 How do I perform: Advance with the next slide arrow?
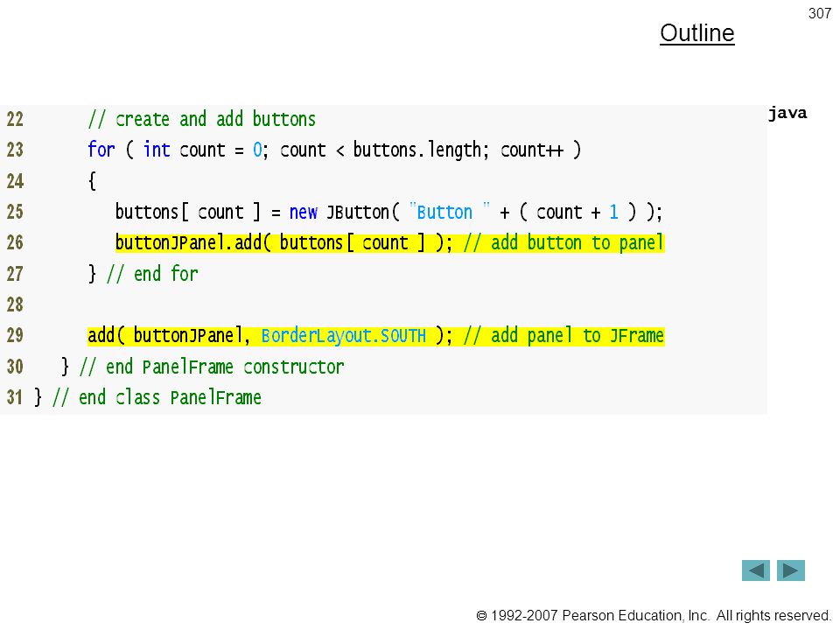click(791, 570)
